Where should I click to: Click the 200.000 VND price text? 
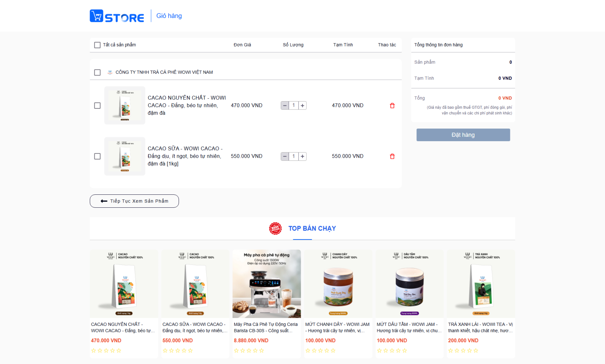[x=463, y=340]
